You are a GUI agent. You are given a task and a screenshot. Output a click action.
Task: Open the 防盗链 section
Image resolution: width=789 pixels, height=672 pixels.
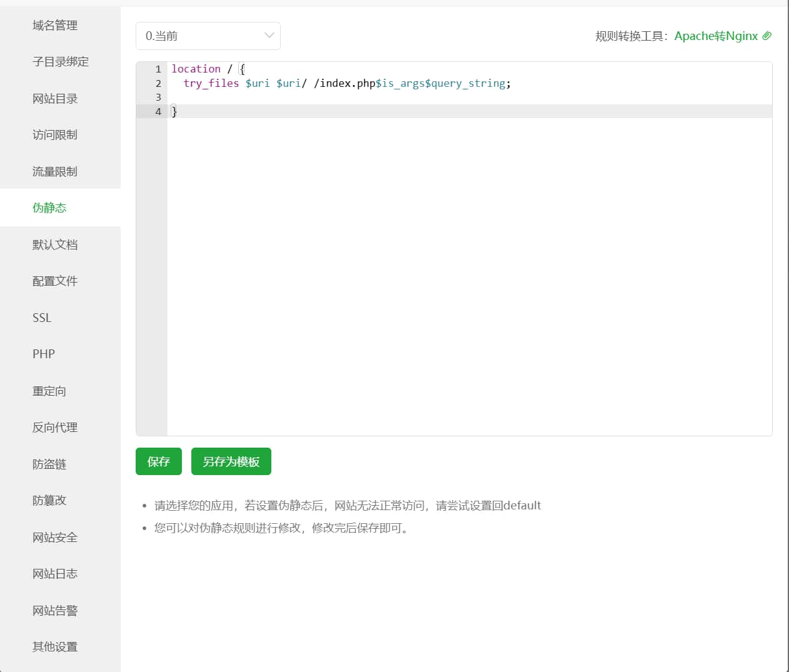[49, 464]
